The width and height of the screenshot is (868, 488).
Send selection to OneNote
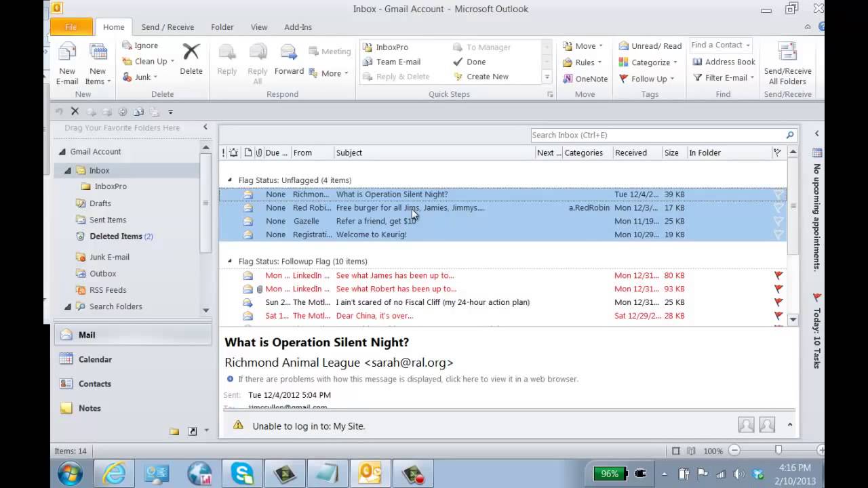pos(585,79)
